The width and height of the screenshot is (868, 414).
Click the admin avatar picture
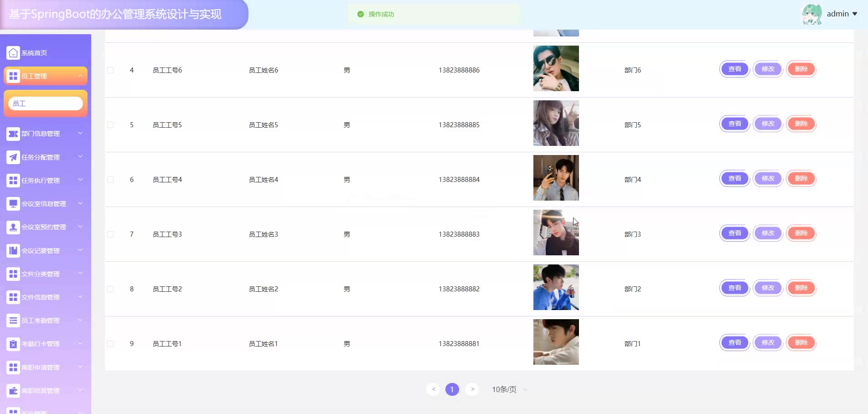pos(812,14)
